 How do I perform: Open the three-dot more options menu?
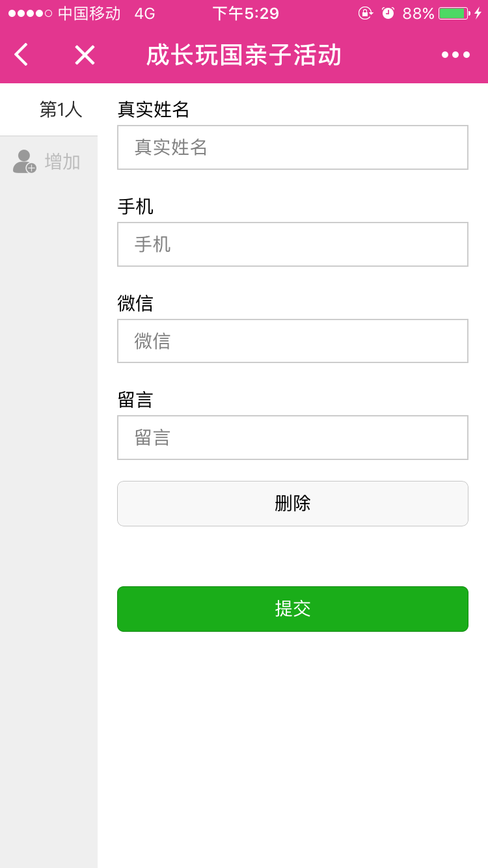point(455,55)
